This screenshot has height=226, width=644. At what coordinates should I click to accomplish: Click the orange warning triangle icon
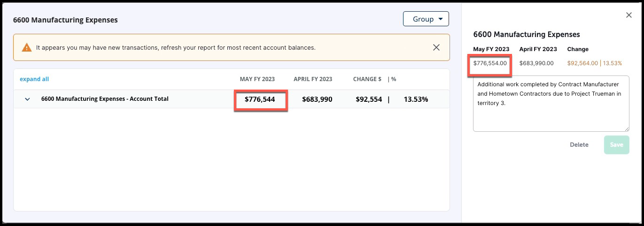27,47
